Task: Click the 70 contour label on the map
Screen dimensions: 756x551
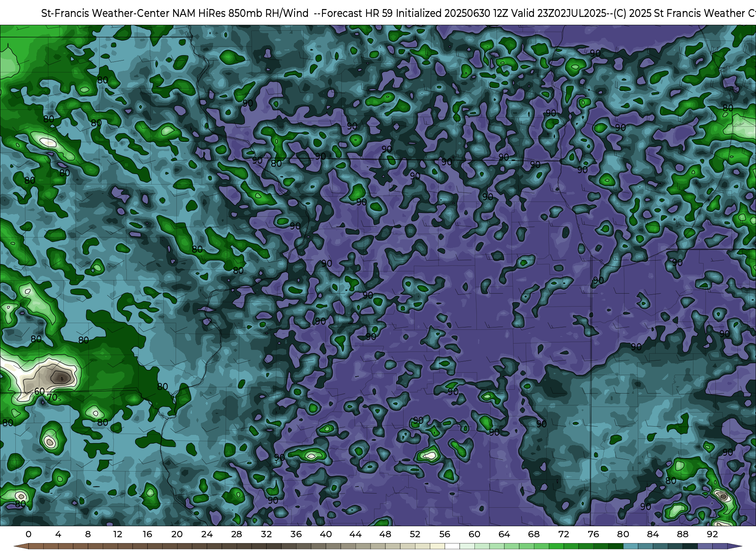Action: [52, 397]
